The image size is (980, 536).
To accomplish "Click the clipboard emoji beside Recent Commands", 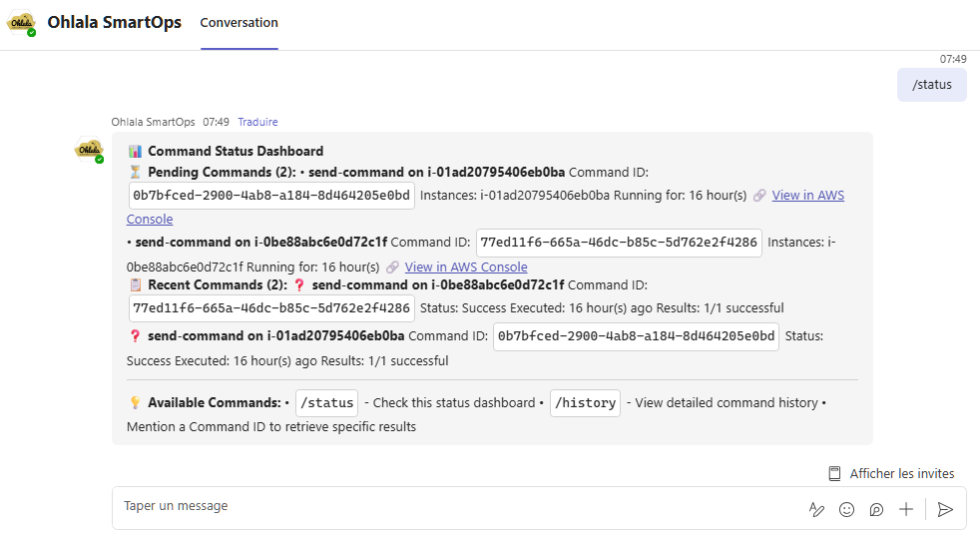I will [135, 285].
